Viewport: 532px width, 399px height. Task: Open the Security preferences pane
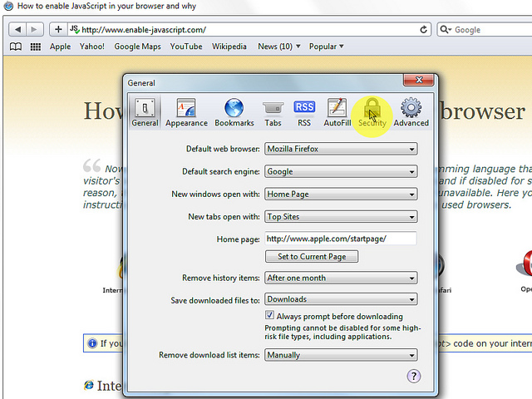pos(372,112)
